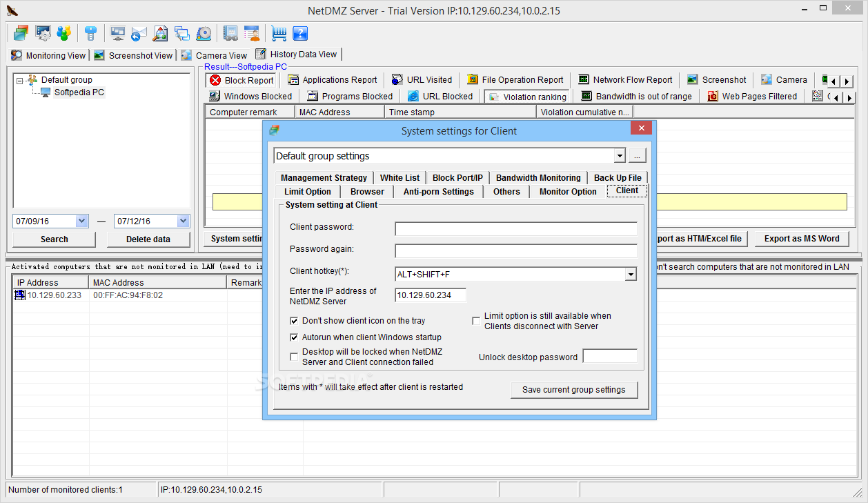Open the Default group settings dropdown

click(620, 156)
